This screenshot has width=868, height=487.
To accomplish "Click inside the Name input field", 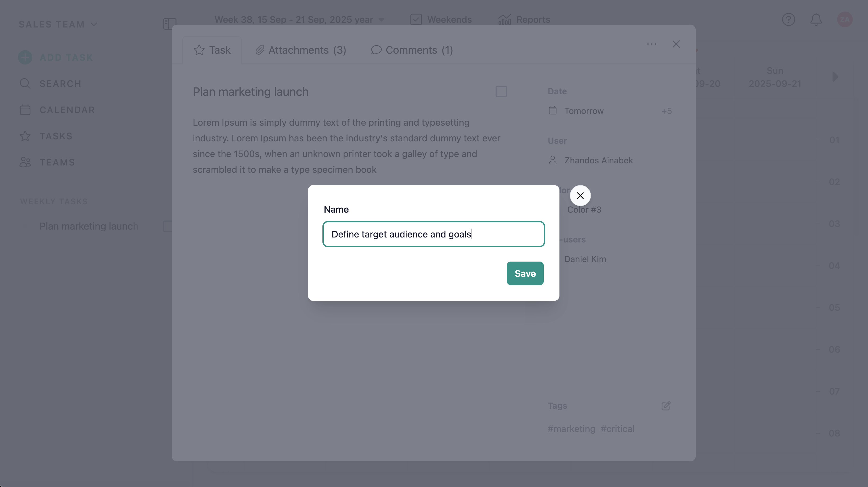I will pyautogui.click(x=433, y=234).
